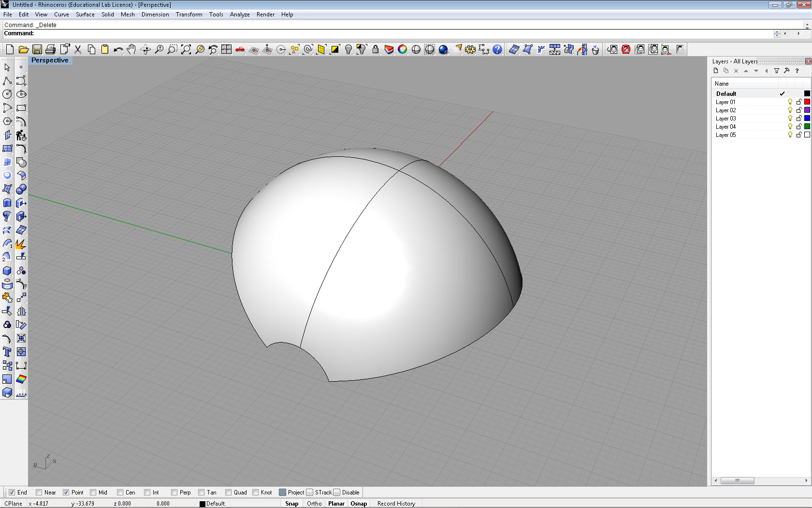Enable the Cen osnap checkbox
This screenshot has width=812, height=508.
point(120,493)
